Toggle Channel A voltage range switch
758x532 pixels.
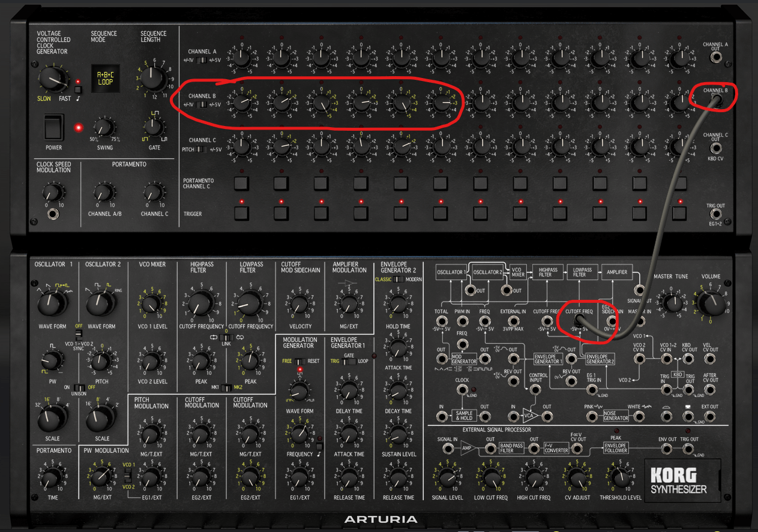(x=201, y=59)
